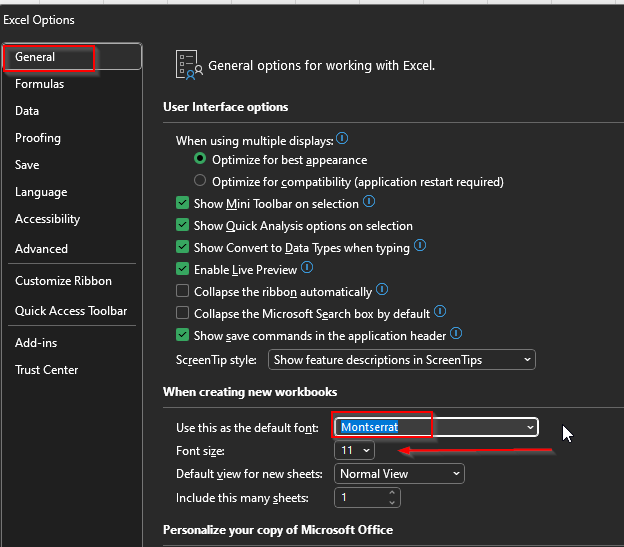Click info icon beside Collapse the ribbon automatically

pyautogui.click(x=382, y=291)
